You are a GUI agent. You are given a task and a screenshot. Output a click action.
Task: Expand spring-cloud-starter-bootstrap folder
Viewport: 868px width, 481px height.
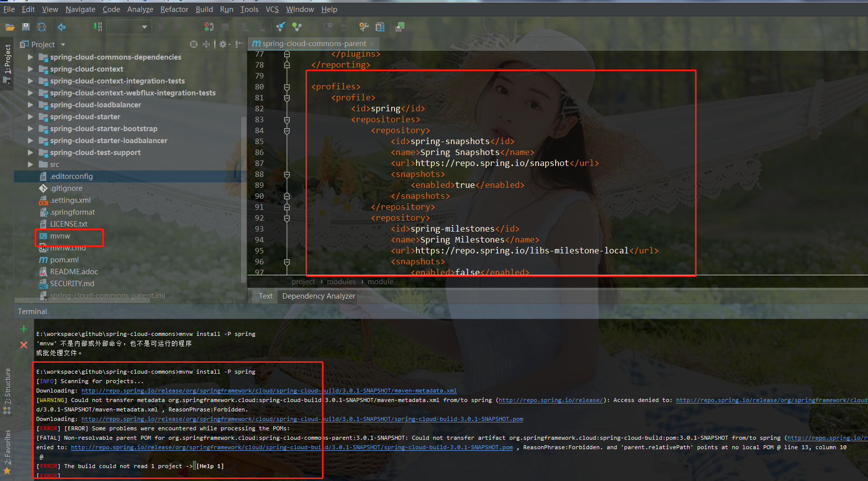[x=30, y=129]
